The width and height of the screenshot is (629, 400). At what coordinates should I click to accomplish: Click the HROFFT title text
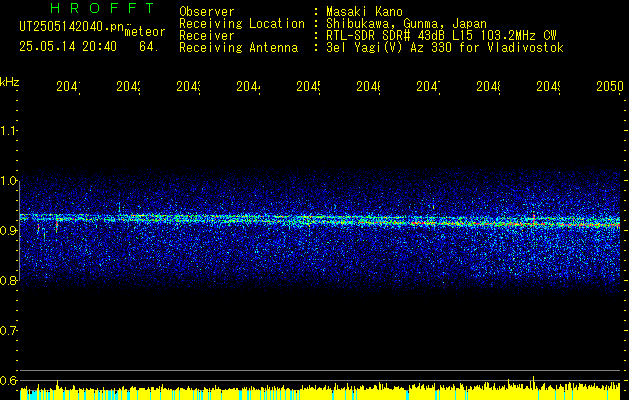coord(103,8)
